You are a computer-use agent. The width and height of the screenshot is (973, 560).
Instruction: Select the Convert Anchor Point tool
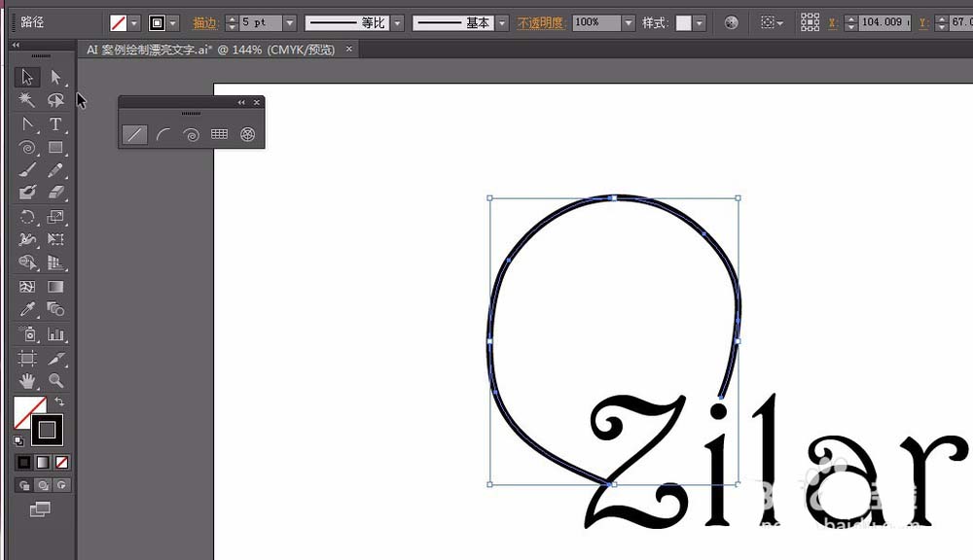26,124
